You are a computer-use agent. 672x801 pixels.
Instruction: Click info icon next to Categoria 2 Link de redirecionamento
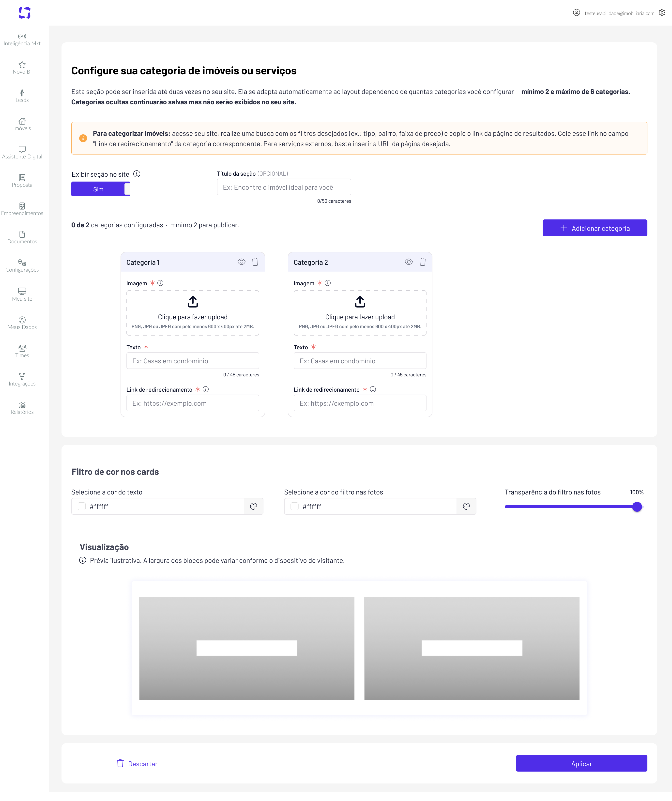[373, 389]
